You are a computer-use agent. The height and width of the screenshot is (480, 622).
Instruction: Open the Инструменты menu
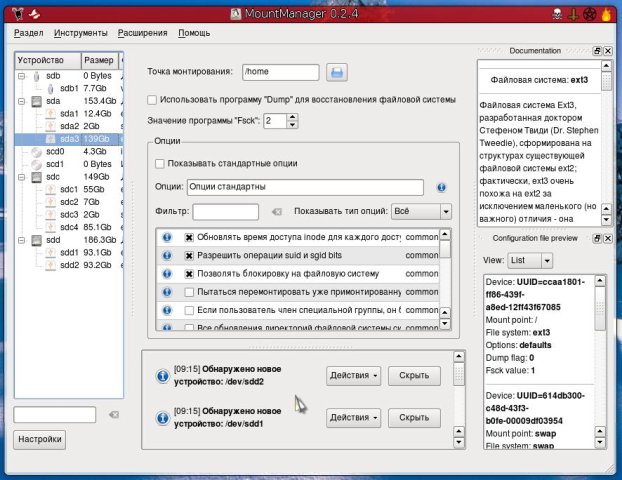coord(81,33)
